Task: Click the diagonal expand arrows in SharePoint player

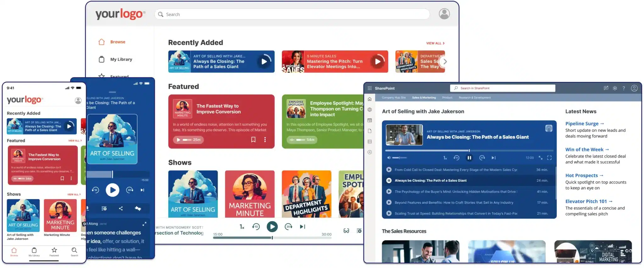Action: 541,158
